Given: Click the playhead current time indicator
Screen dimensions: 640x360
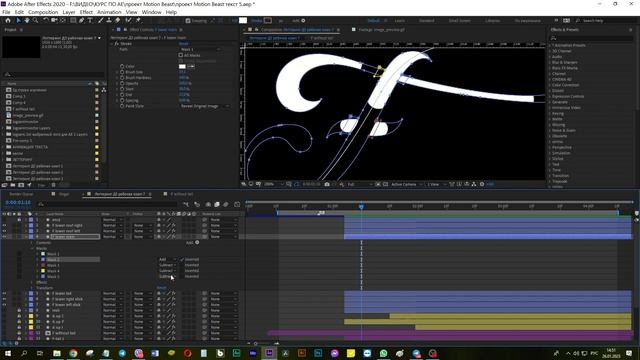Looking at the screenshot, I should tap(361, 207).
